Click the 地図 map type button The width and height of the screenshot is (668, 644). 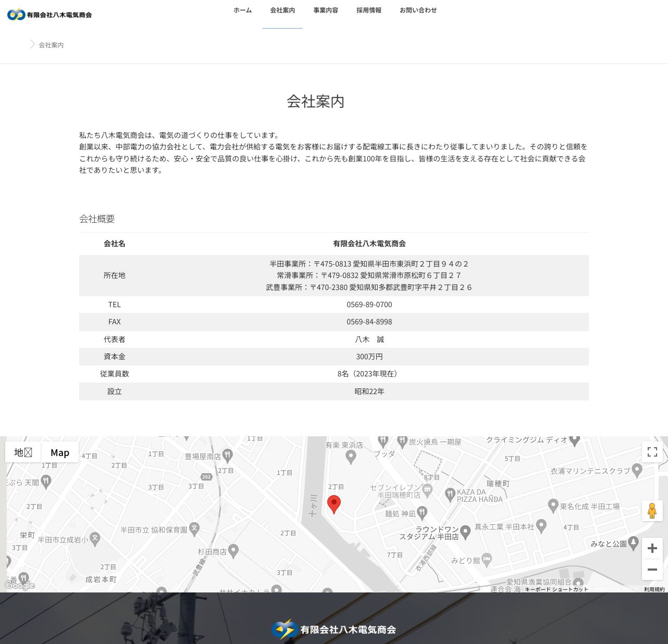[23, 452]
